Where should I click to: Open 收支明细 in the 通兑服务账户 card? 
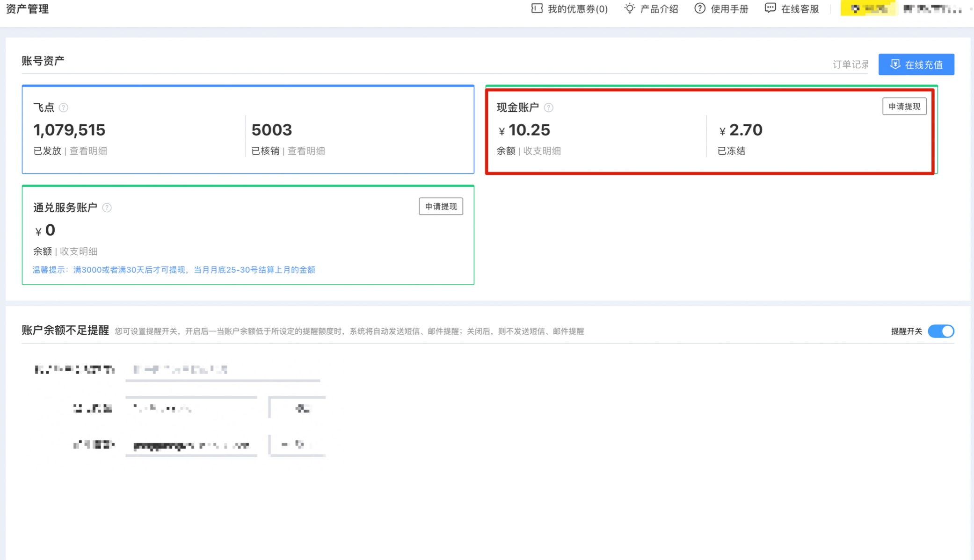(x=79, y=251)
